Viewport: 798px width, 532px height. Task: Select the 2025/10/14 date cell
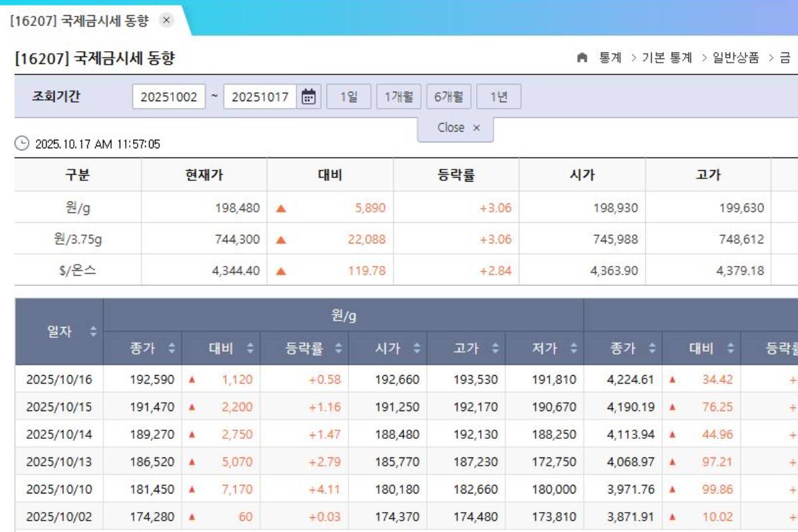pos(59,434)
